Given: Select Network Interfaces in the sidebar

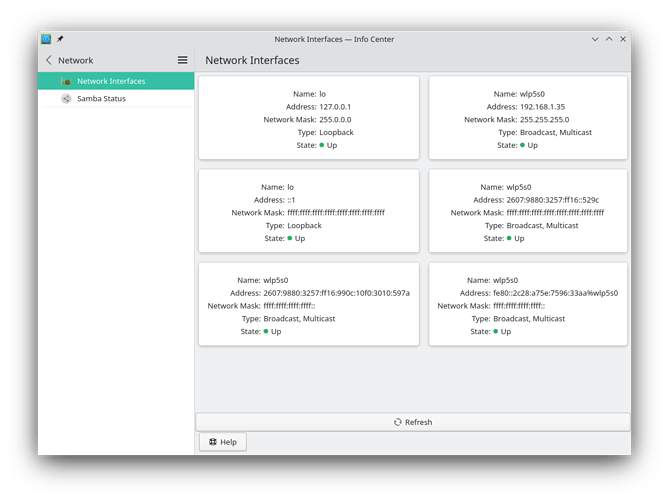Looking at the screenshot, I should tap(116, 81).
